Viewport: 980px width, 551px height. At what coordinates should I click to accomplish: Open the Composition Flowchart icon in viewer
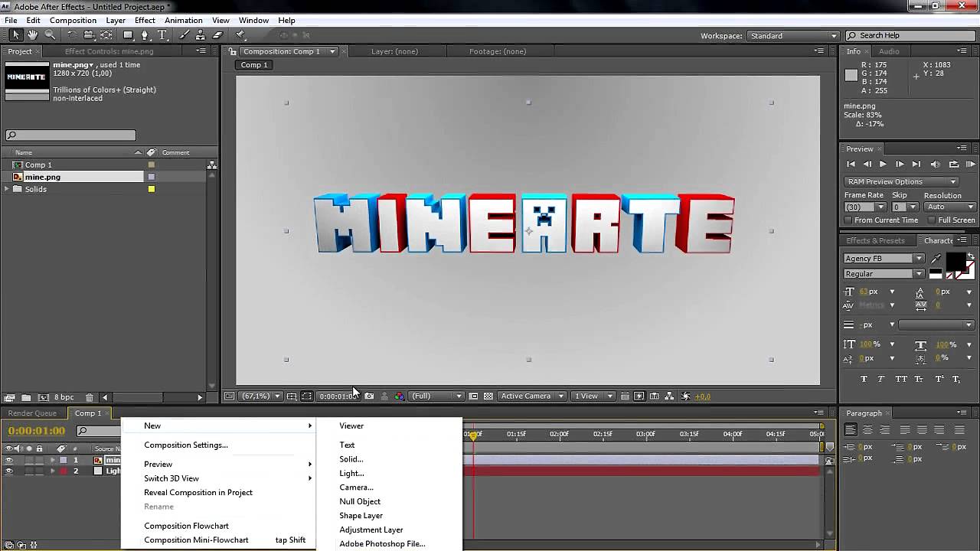pyautogui.click(x=669, y=396)
